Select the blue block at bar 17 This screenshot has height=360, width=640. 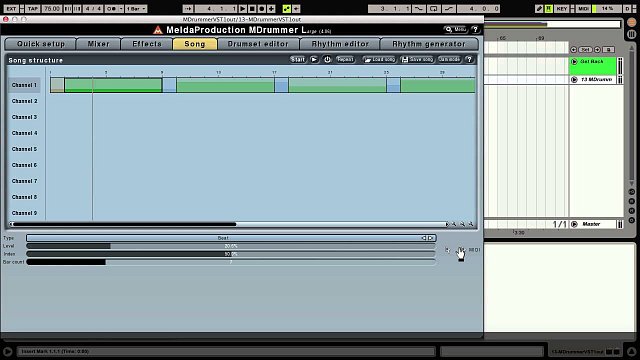pyautogui.click(x=281, y=85)
